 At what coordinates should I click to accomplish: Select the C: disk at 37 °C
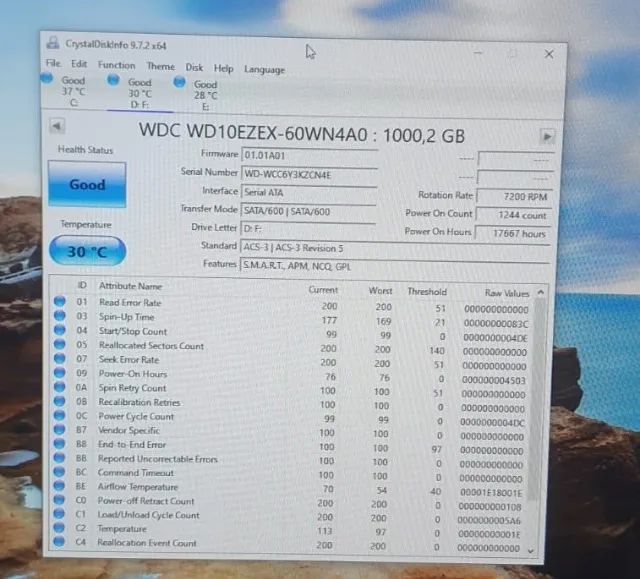point(67,91)
